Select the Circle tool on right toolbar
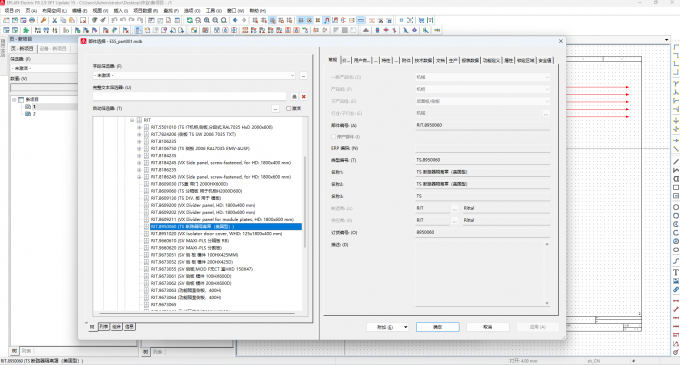The width and height of the screenshot is (680, 365). (676, 207)
